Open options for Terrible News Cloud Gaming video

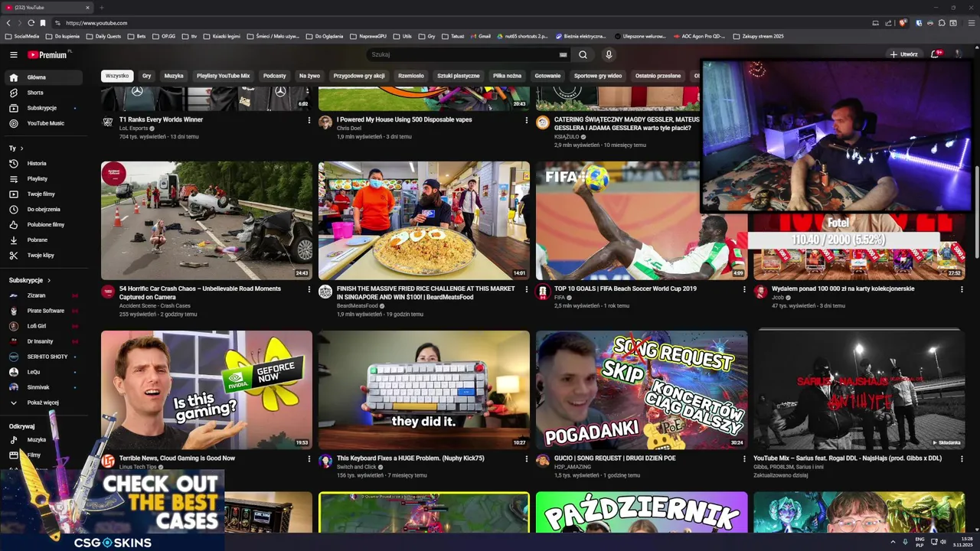309,458
